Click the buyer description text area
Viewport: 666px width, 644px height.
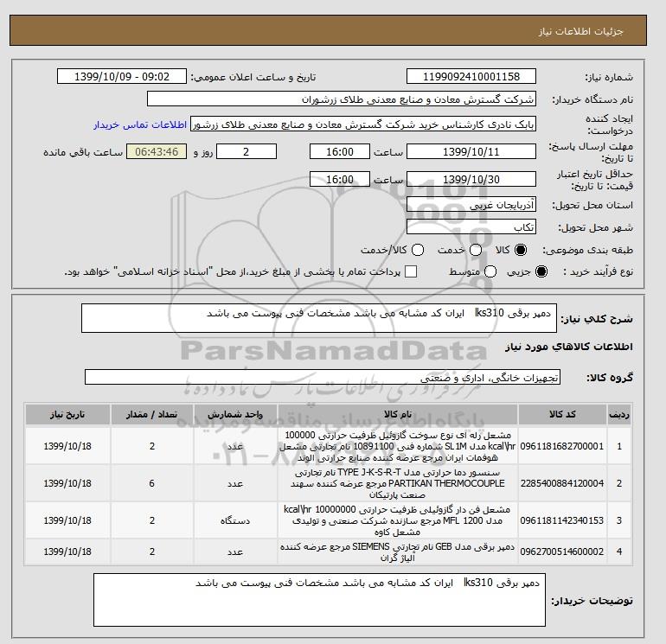319,600
